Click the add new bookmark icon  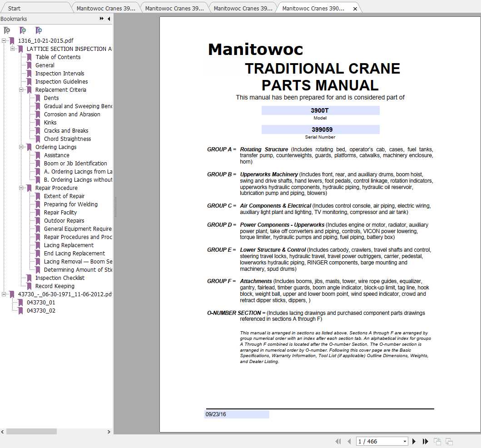(x=22, y=30)
